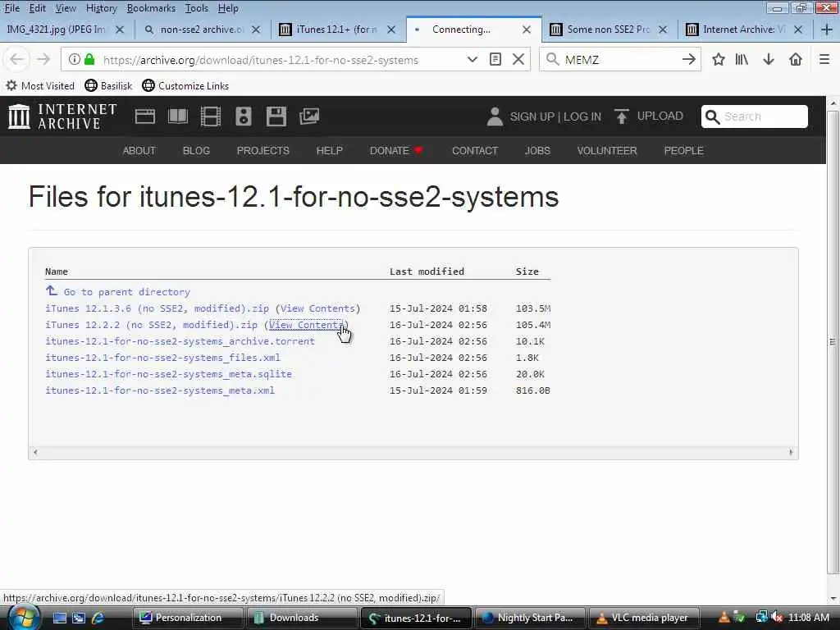Open the DONATE page
The width and height of the screenshot is (840, 630).
pyautogui.click(x=396, y=151)
